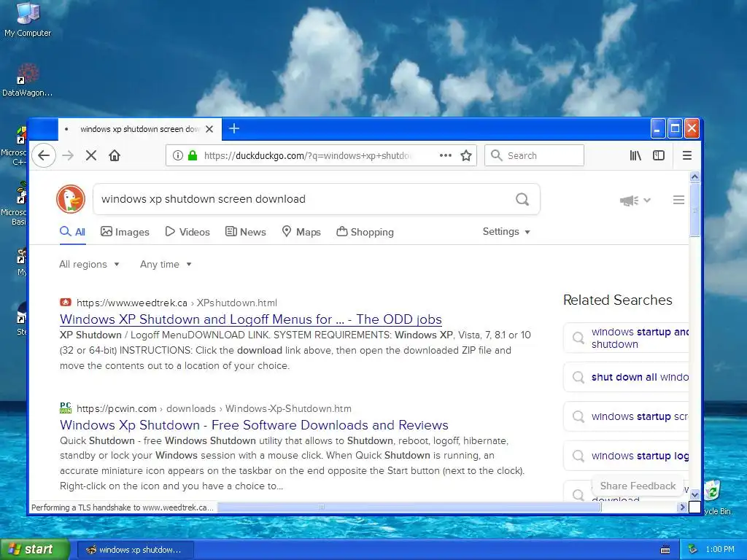Select the Firefox taskbar window button
Viewport: 747px width, 560px height.
[x=135, y=550]
